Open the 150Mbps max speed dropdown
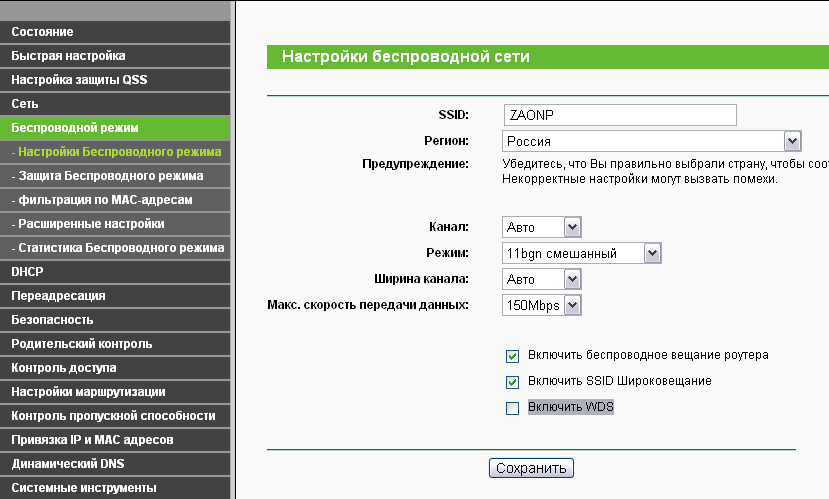The width and height of the screenshot is (829, 499). coord(542,305)
